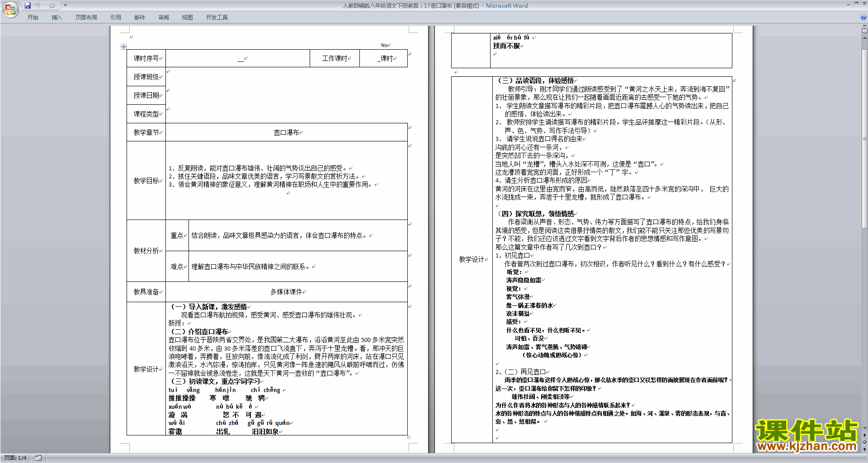Viewport: 868px width, 463px height.
Task: Click the ruler toggle icon above scrollbar
Action: click(x=865, y=31)
